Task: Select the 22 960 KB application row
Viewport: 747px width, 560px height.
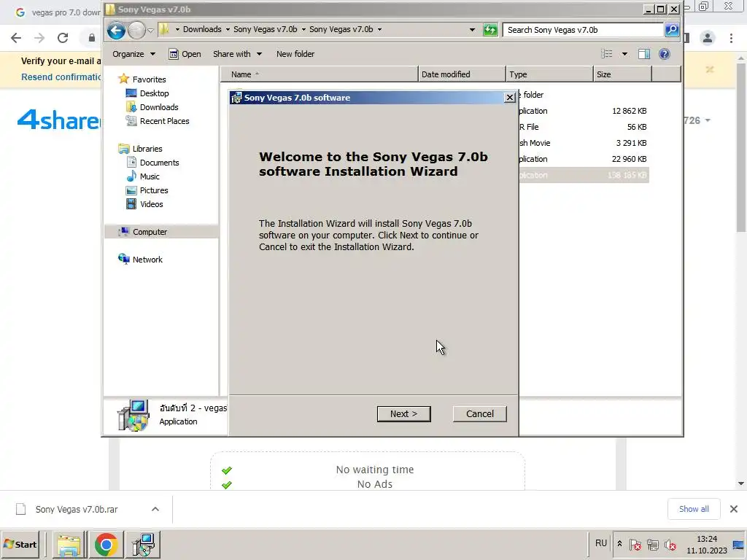Action: tap(584, 159)
